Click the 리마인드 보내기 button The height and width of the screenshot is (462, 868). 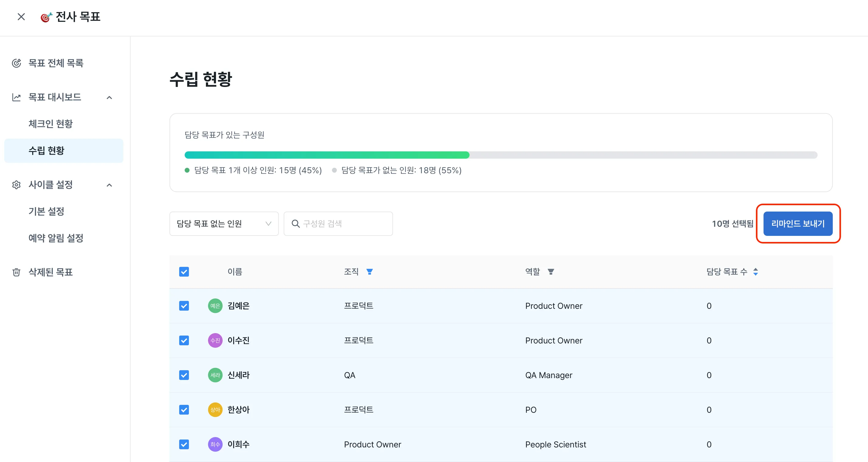[798, 224]
